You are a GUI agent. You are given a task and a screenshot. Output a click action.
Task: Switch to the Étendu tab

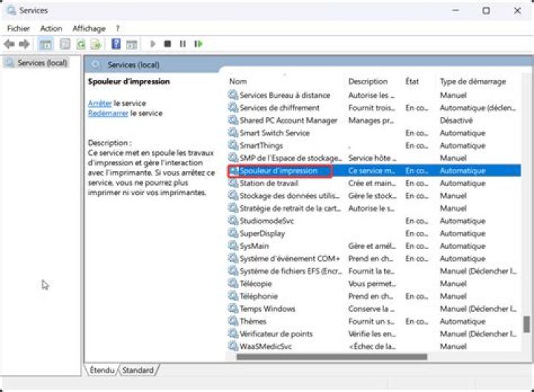(102, 370)
